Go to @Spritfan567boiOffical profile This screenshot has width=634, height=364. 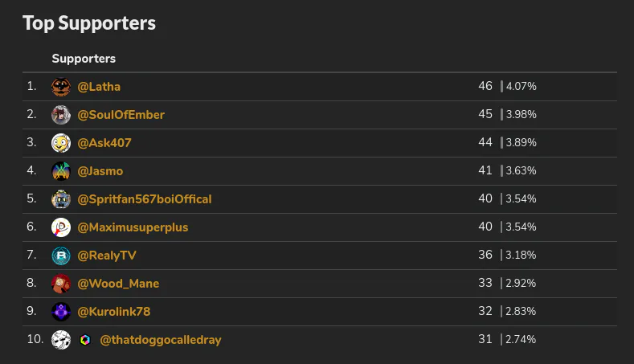click(x=145, y=199)
